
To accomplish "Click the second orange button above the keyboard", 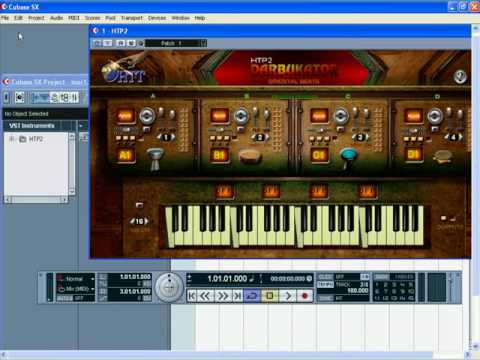I will pos(271,192).
